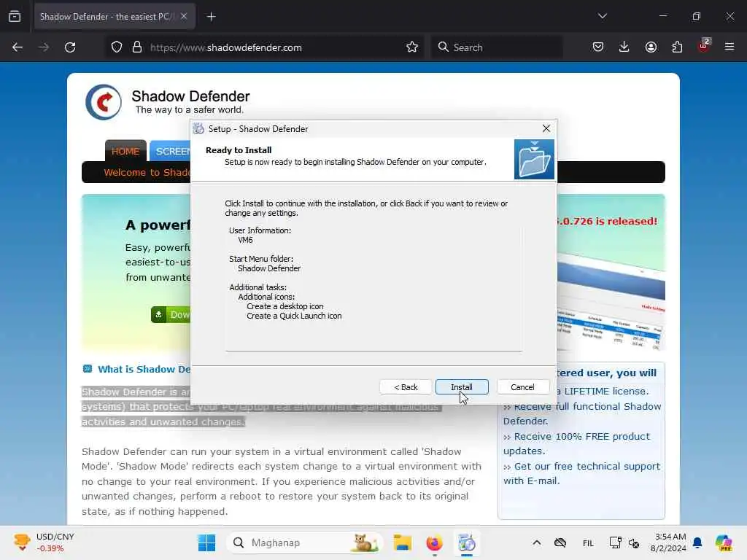Open Copilot preview icon in taskbar

point(724,542)
